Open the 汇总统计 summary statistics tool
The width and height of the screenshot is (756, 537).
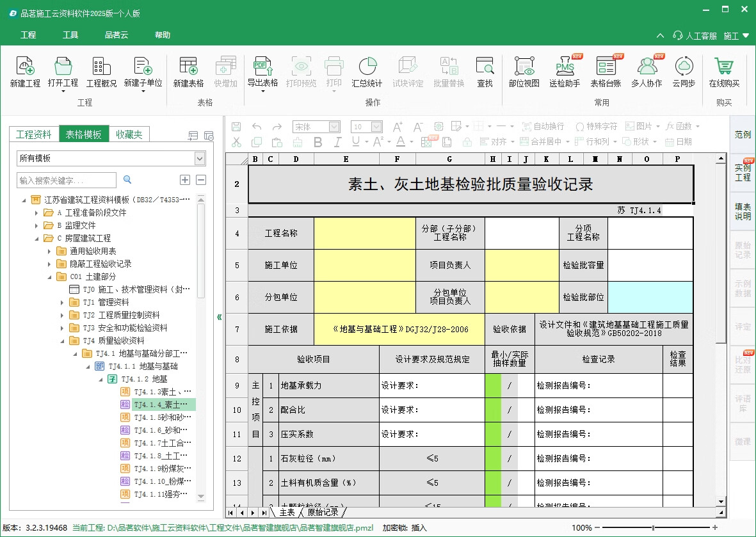[367, 66]
